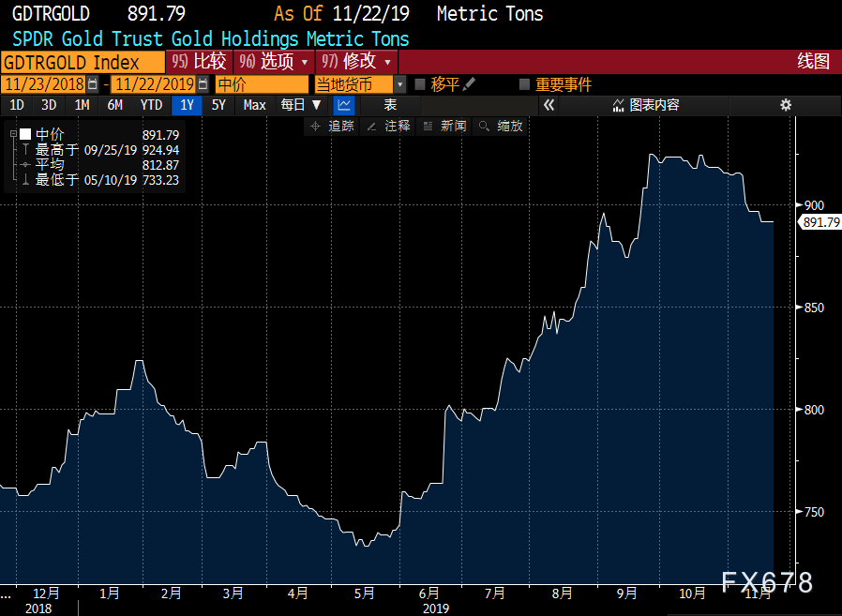Click the Metric Tons unit label

[489, 13]
